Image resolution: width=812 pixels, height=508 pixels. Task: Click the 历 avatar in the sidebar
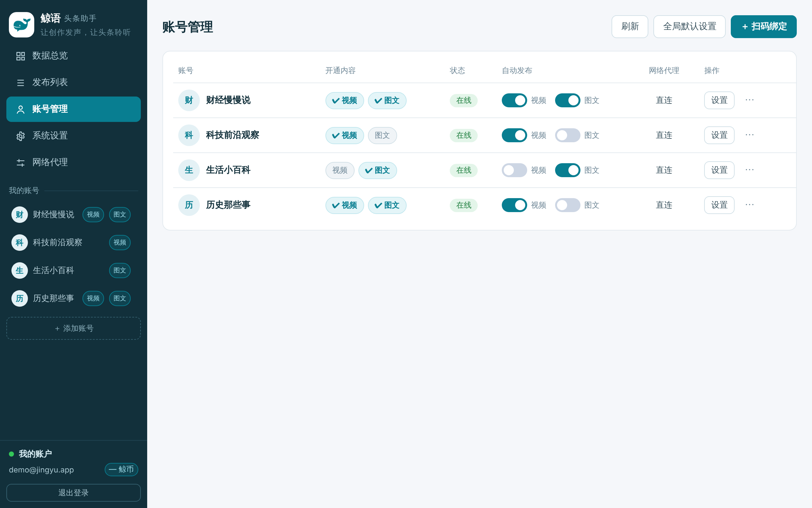[x=19, y=298]
